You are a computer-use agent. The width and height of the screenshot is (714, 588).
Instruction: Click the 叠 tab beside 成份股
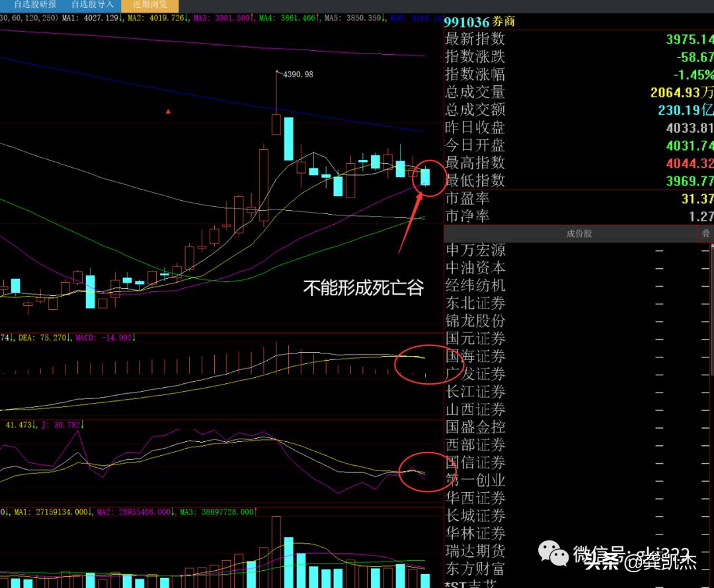705,233
